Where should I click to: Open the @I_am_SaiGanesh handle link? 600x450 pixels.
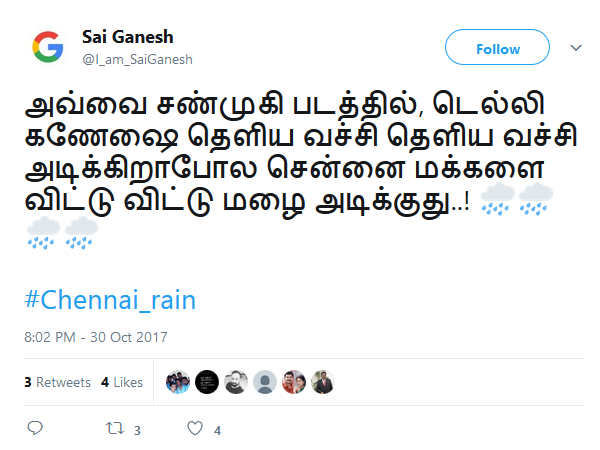pyautogui.click(x=135, y=60)
